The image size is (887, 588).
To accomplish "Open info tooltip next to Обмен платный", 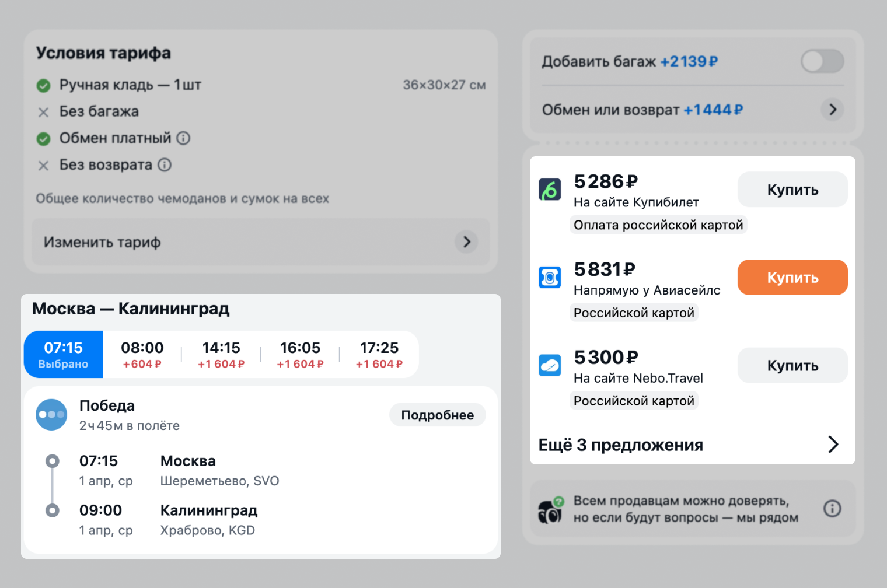I will tap(184, 138).
